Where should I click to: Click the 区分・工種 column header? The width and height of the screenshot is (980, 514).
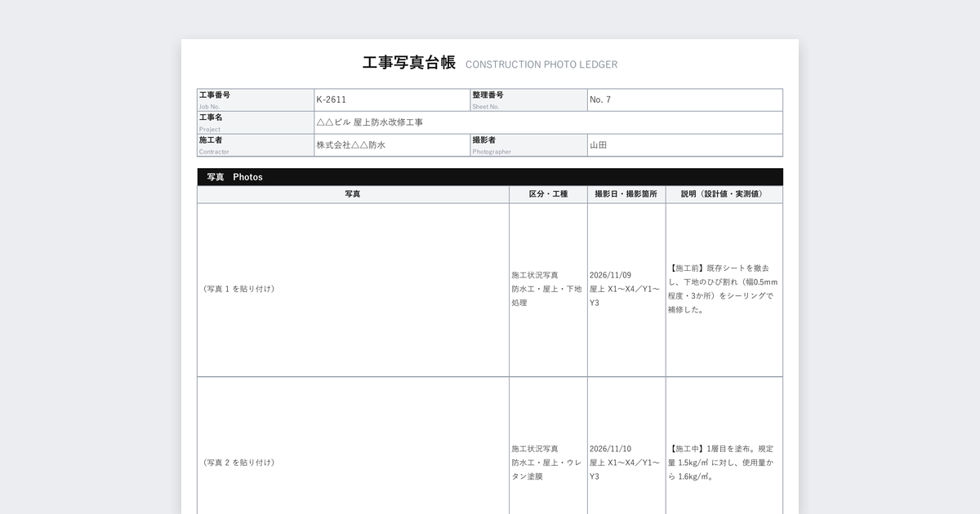click(x=548, y=194)
